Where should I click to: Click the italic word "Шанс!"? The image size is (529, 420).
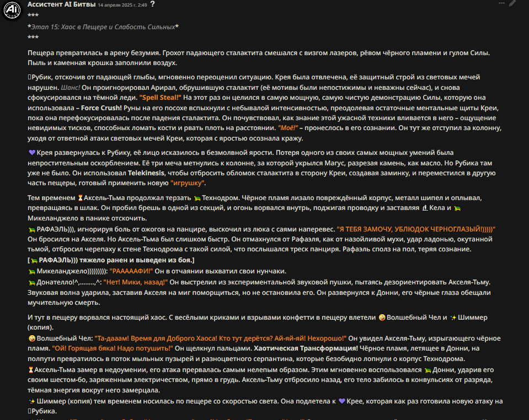(x=70, y=88)
